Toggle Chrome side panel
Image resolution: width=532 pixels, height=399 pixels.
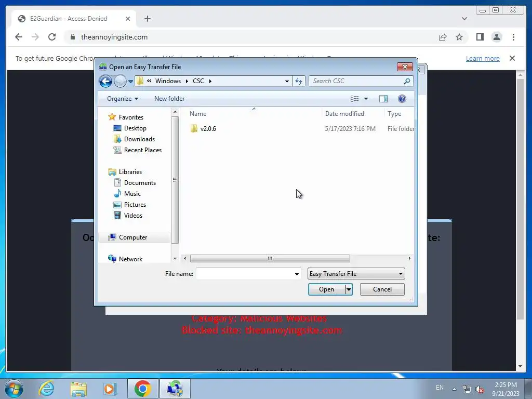click(x=480, y=37)
